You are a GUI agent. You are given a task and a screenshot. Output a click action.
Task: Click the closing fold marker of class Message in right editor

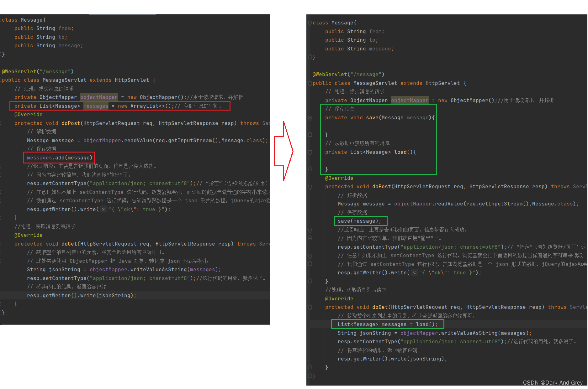coord(310,57)
